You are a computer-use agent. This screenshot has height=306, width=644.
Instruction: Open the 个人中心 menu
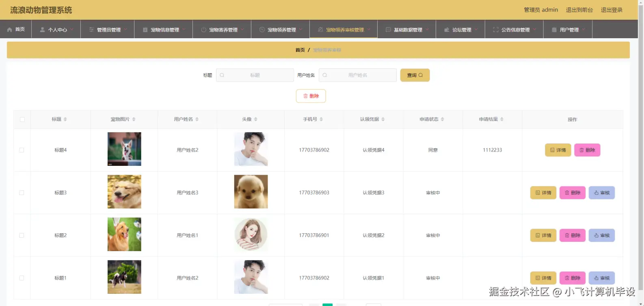tap(56, 29)
